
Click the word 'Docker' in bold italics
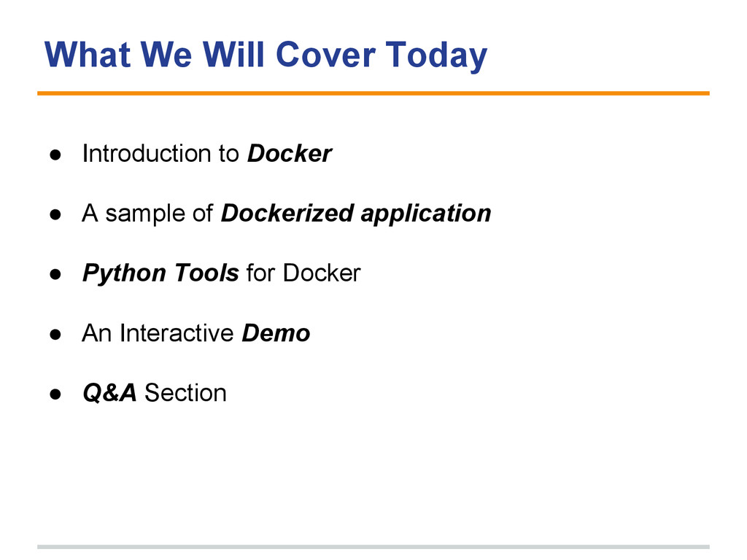click(x=289, y=154)
